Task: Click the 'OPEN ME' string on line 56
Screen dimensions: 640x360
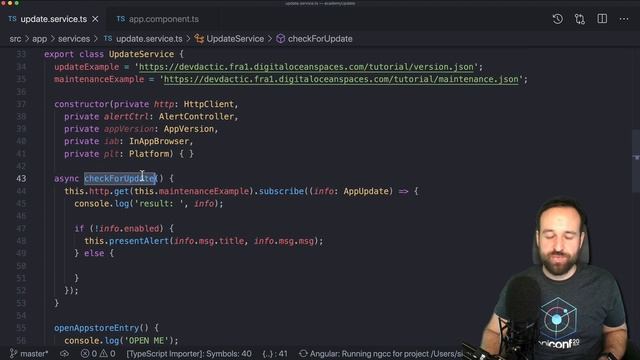Action: 146,340
